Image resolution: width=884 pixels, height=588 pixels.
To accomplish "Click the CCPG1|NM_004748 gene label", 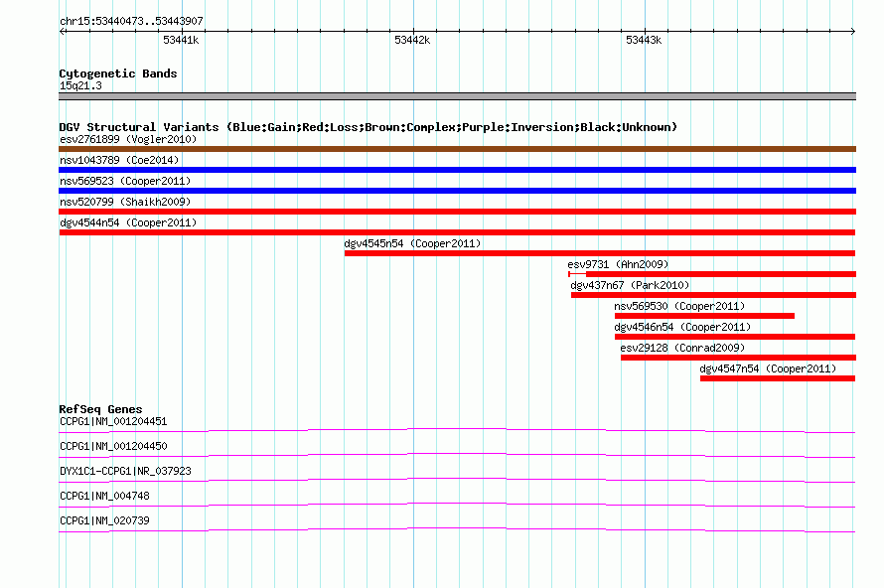I will tap(104, 496).
